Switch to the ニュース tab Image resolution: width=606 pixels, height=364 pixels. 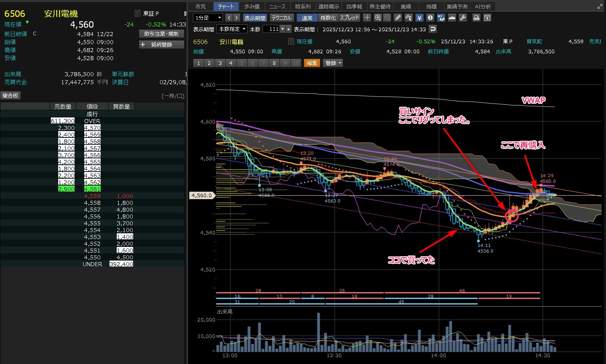pyautogui.click(x=277, y=6)
